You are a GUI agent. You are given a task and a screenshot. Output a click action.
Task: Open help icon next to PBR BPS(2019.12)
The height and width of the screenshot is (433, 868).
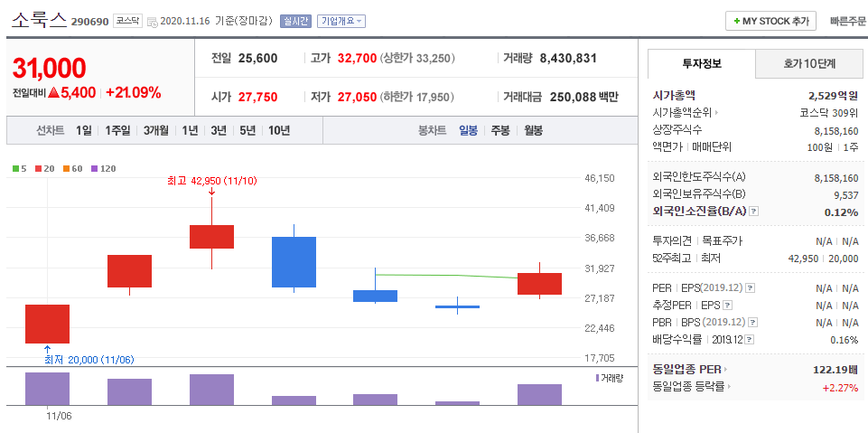pyautogui.click(x=752, y=322)
